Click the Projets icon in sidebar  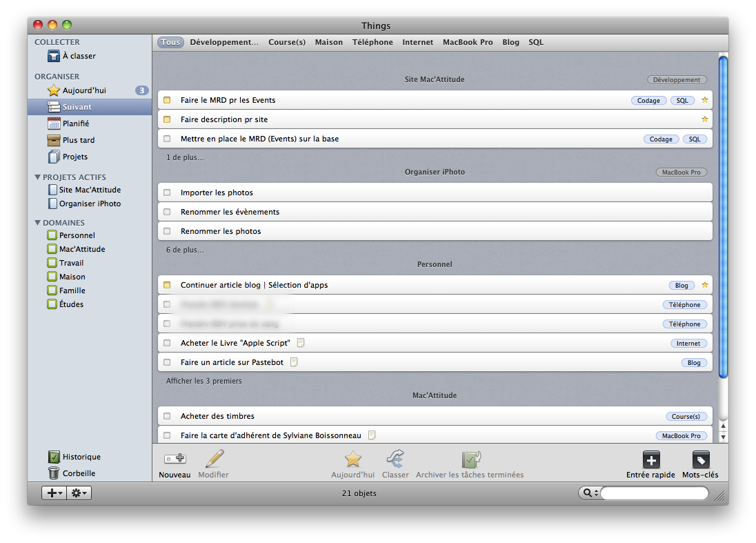click(54, 157)
